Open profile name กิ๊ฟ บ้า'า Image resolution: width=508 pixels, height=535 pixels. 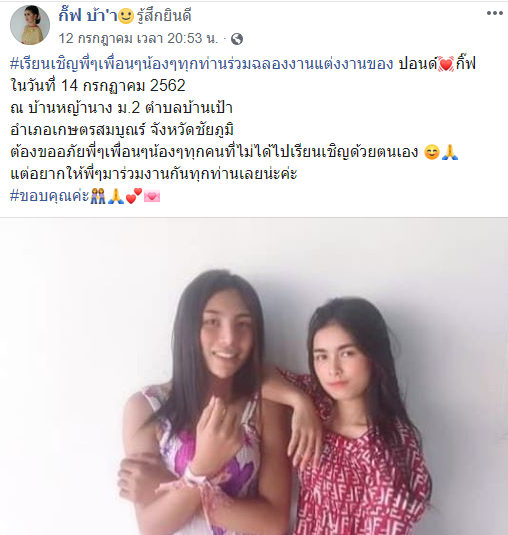pos(87,15)
